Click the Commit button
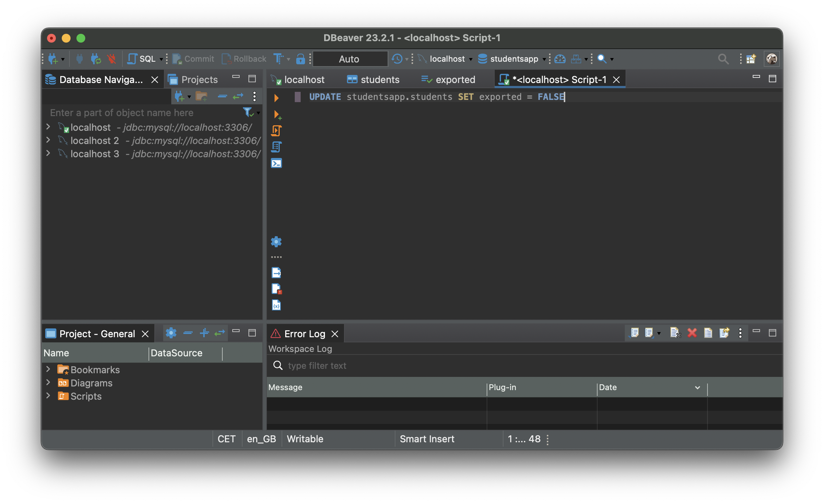This screenshot has width=824, height=504. coord(193,59)
